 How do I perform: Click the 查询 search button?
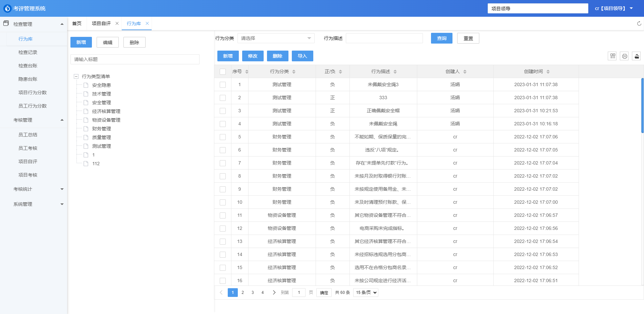tap(442, 38)
